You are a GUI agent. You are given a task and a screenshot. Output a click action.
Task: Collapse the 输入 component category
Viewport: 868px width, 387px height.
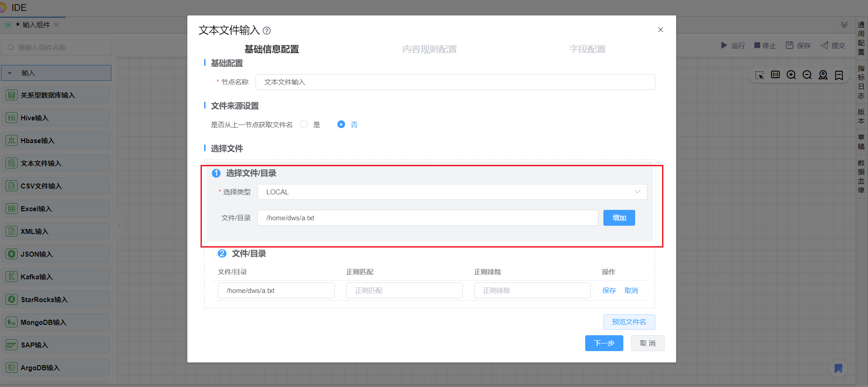click(x=10, y=73)
